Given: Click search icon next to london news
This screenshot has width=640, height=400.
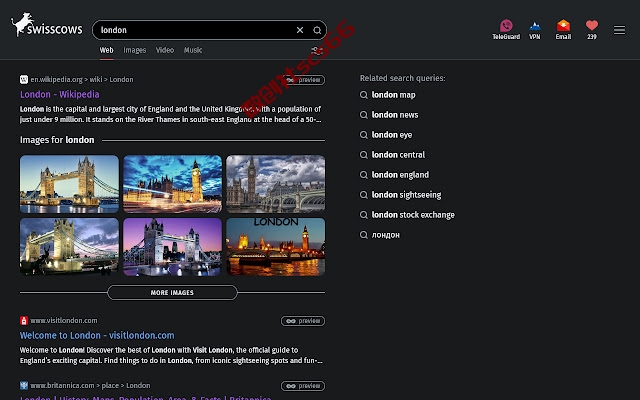Looking at the screenshot, I should coord(364,115).
